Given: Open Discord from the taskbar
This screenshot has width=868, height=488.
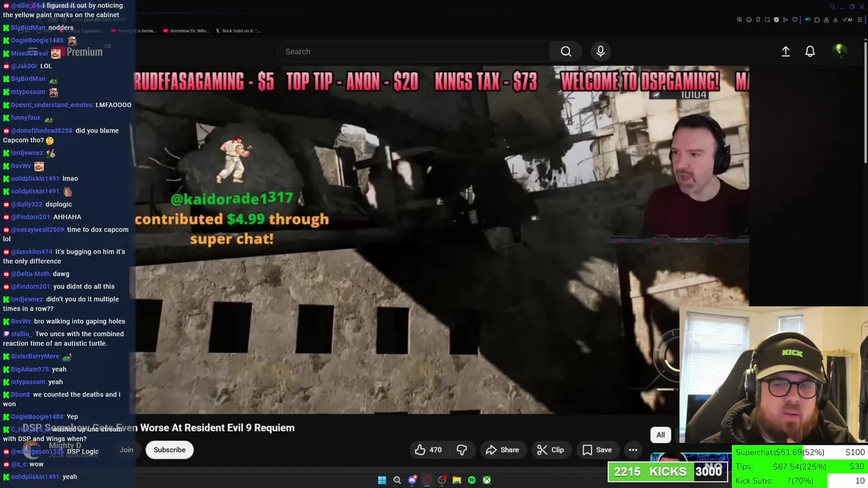Looking at the screenshot, I should click(x=412, y=480).
